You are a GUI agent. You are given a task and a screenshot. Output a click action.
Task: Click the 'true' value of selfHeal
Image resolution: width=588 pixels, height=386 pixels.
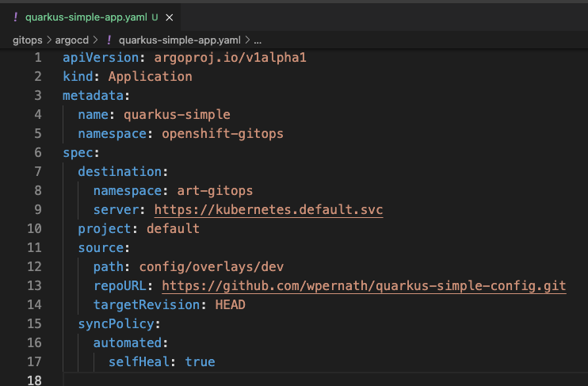pyautogui.click(x=200, y=362)
